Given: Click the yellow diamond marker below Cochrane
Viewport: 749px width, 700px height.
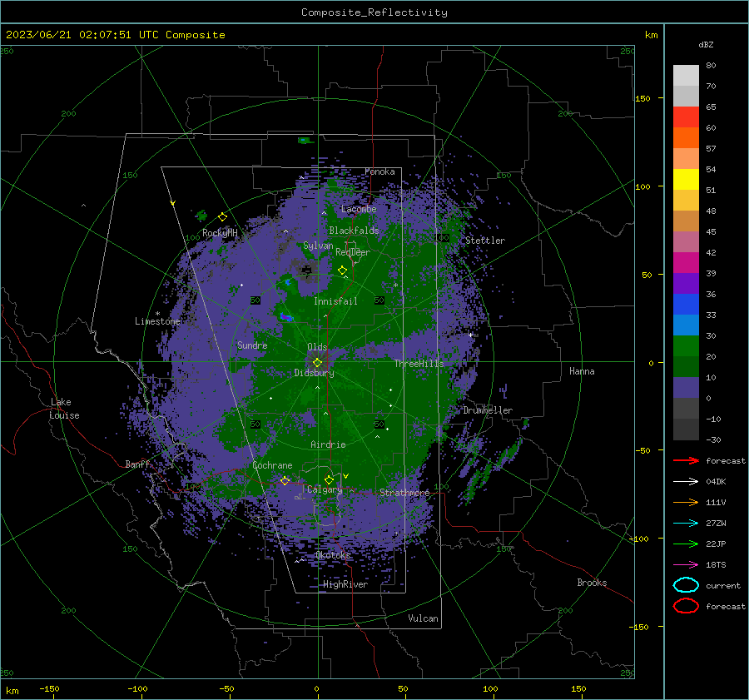Looking at the screenshot, I should coord(285,480).
